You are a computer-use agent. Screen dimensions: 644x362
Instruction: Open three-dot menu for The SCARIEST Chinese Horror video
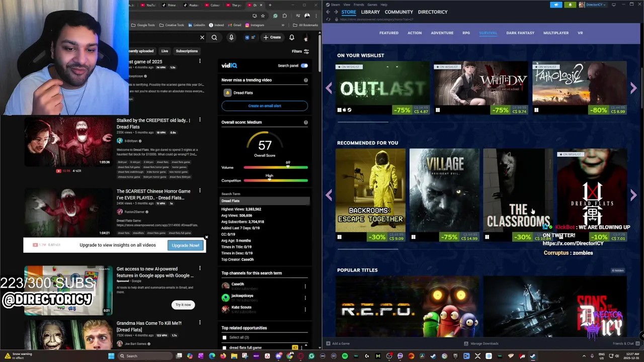point(200,191)
